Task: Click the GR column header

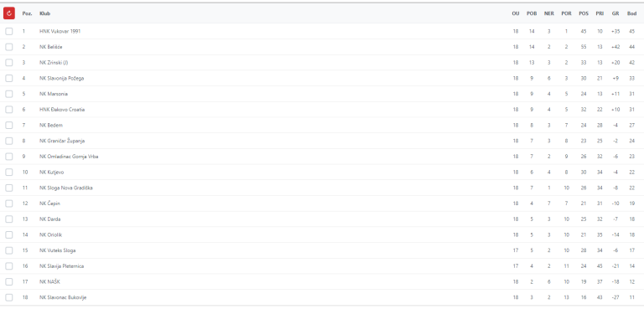Action: coord(615,13)
